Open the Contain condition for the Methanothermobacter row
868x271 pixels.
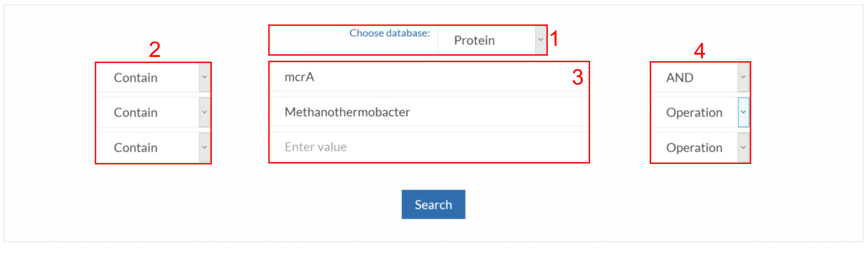tap(148, 113)
